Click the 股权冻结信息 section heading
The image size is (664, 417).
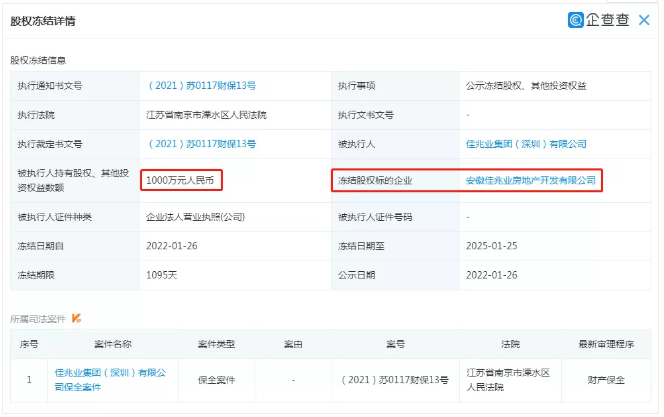tap(38, 60)
